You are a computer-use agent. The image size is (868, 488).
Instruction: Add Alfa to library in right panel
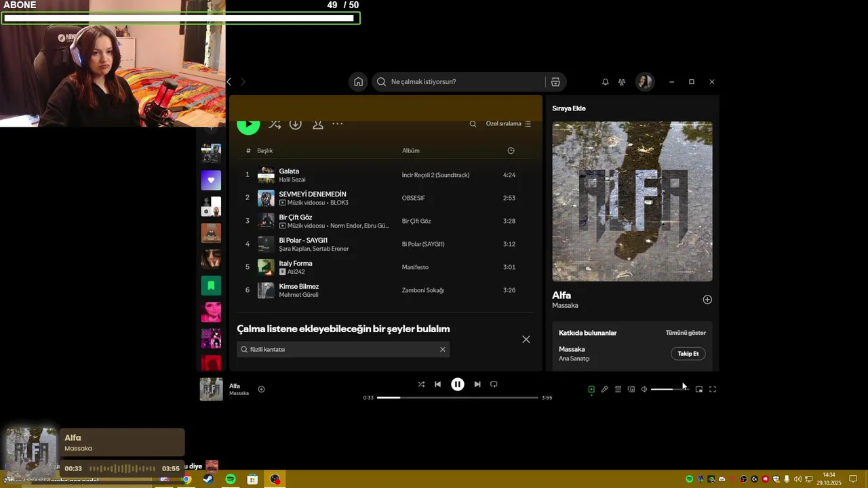pyautogui.click(x=707, y=300)
